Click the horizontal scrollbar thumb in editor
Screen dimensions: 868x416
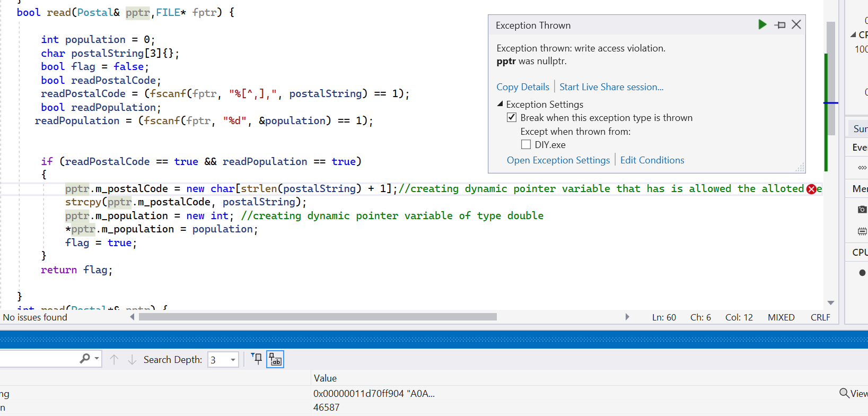tap(318, 317)
